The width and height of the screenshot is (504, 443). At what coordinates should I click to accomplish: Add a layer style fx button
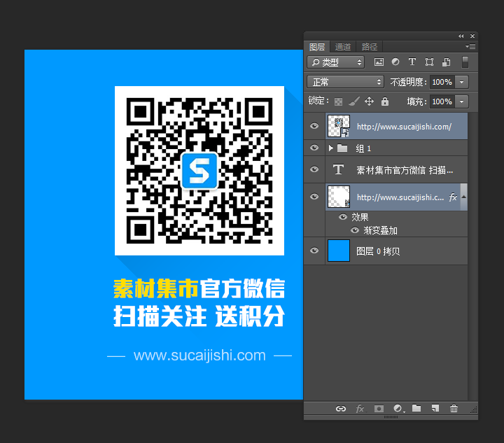[x=360, y=409]
